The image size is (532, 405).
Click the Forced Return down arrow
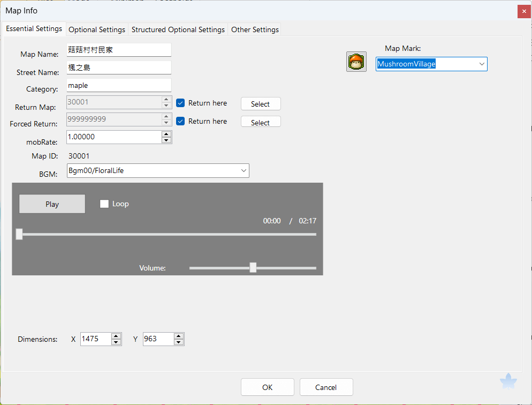click(x=166, y=123)
